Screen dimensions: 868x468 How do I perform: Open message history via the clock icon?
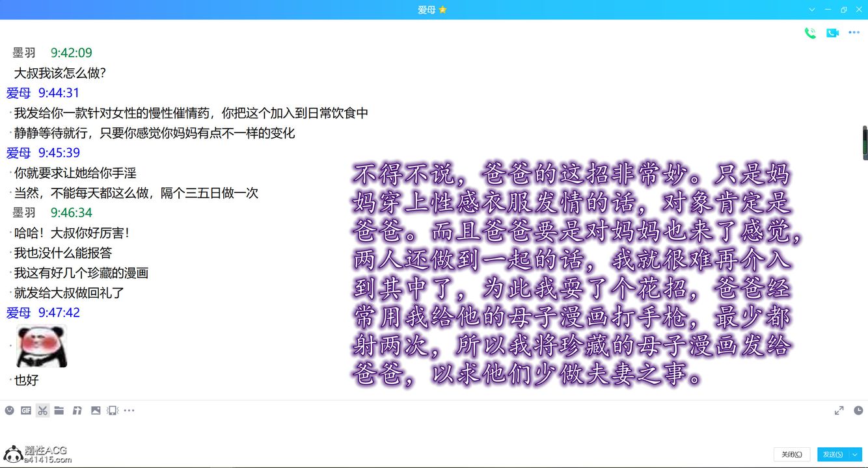tap(858, 410)
